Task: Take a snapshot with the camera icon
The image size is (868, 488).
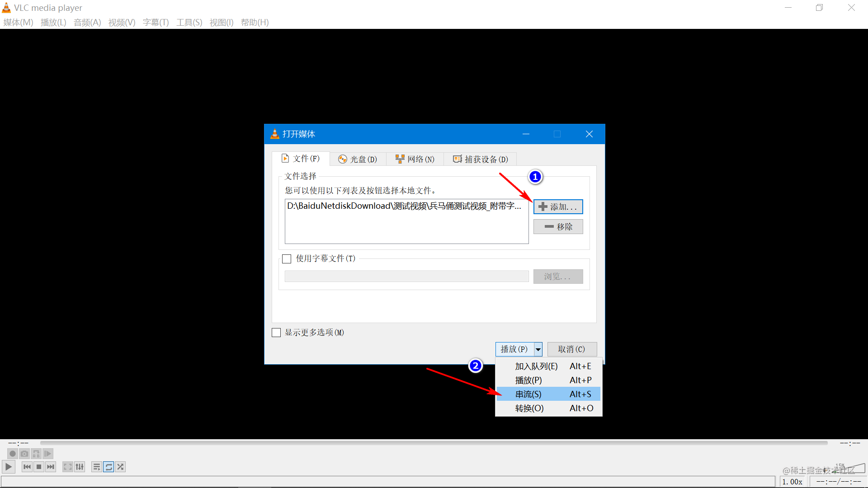Action: (x=24, y=454)
